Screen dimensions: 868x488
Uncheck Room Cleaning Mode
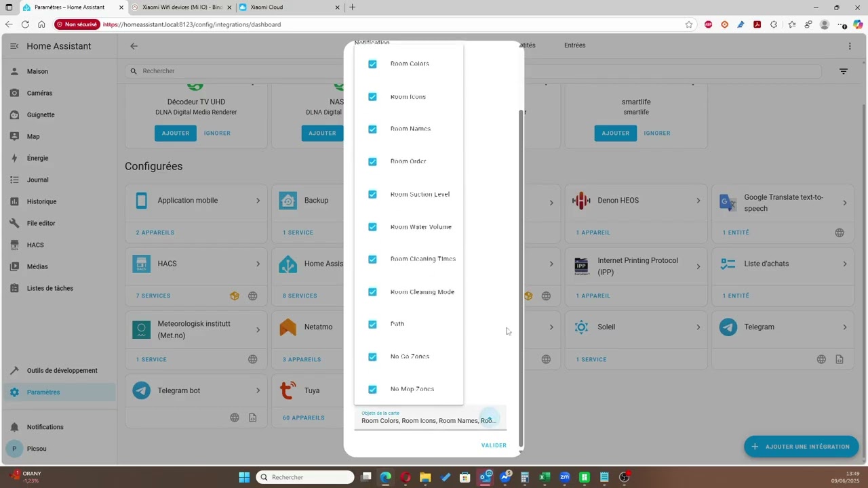pyautogui.click(x=372, y=292)
